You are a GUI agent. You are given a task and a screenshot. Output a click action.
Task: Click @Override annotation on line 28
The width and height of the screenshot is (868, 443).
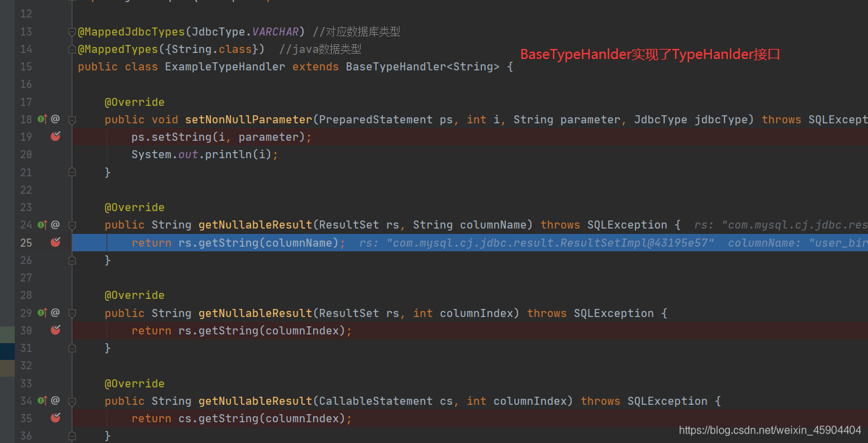point(135,295)
